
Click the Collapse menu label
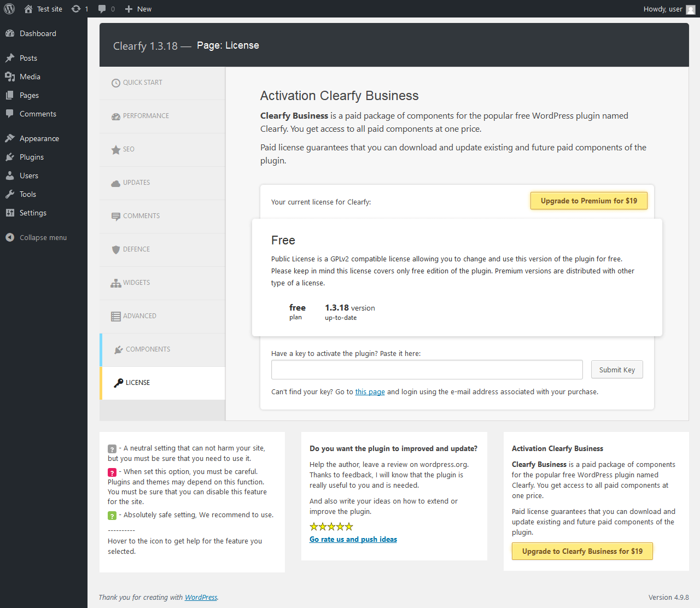(43, 237)
